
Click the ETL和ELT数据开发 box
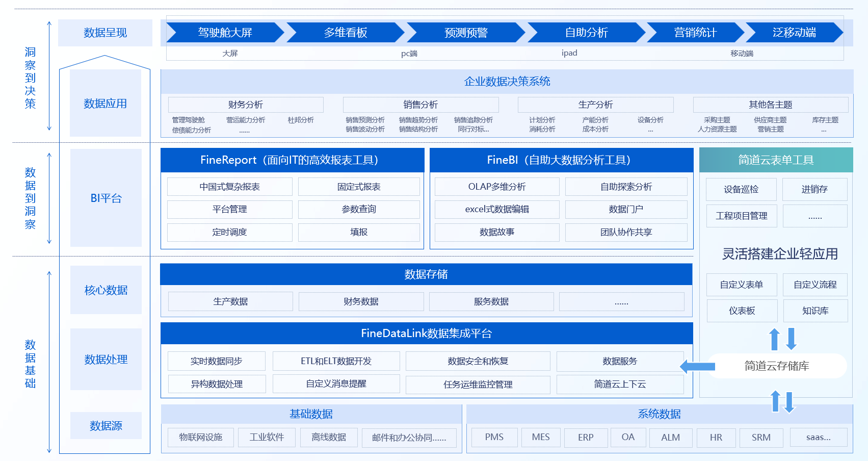[336, 361]
